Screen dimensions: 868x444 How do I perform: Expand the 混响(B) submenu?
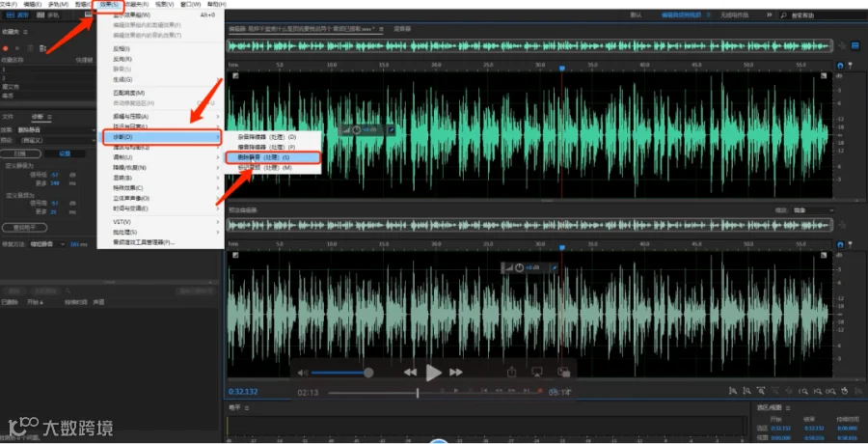coord(160,178)
